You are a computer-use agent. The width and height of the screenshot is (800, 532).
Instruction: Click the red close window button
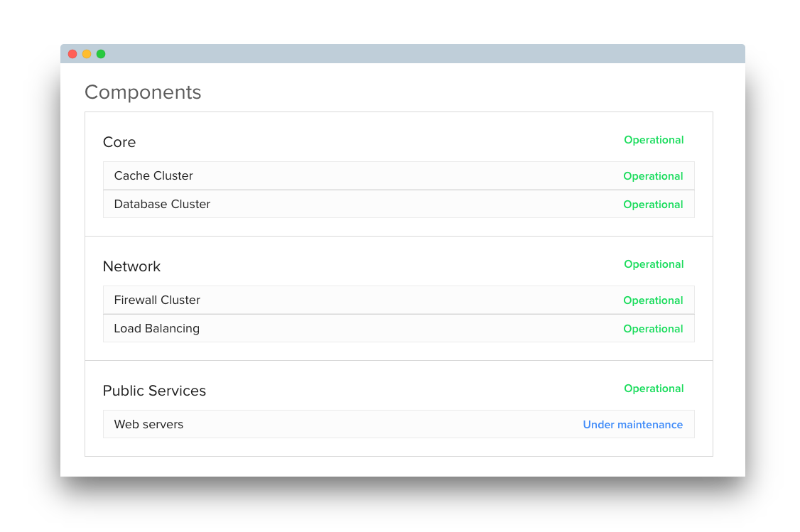(x=72, y=54)
